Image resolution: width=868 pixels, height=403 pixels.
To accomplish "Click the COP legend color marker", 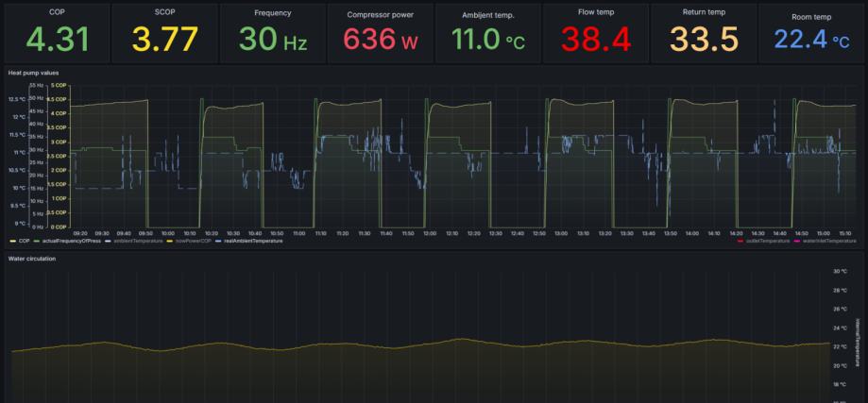I will click(13, 241).
